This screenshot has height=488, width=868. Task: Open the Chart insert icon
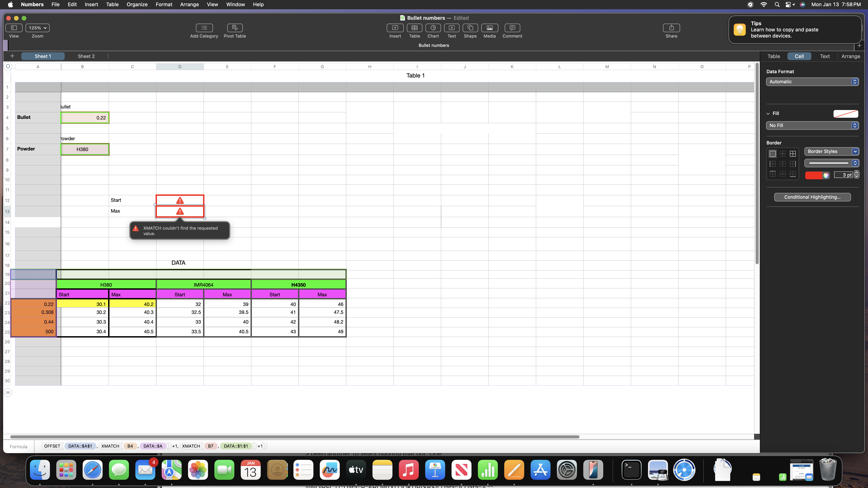click(433, 28)
